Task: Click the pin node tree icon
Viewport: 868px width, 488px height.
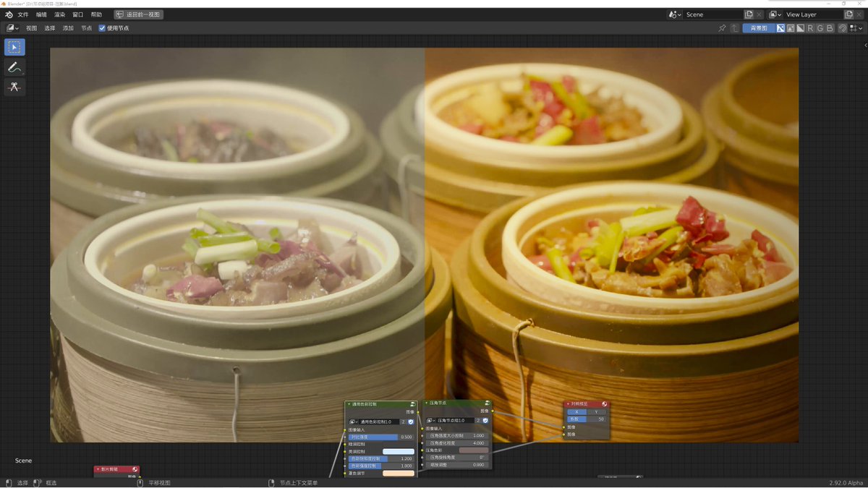Action: click(x=722, y=28)
